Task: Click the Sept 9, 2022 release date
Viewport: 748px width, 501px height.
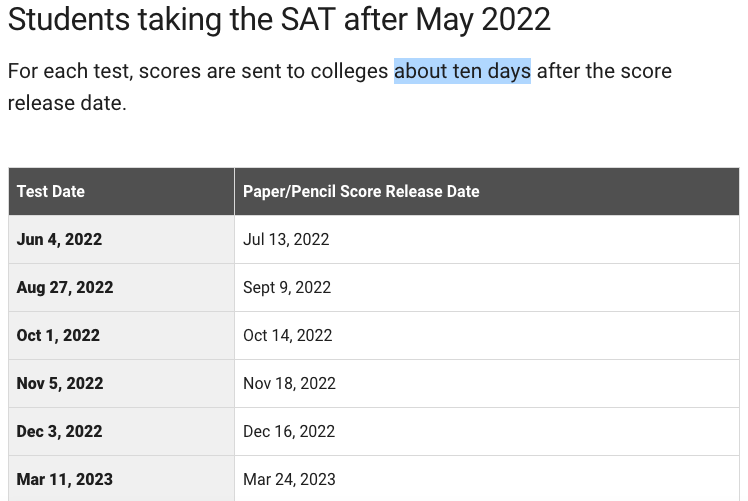Action: 287,287
